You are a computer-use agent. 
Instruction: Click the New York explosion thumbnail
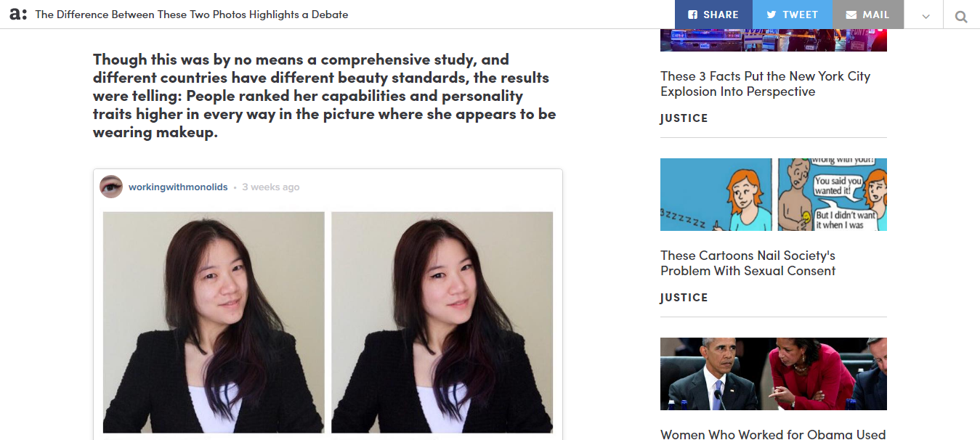coord(773,40)
